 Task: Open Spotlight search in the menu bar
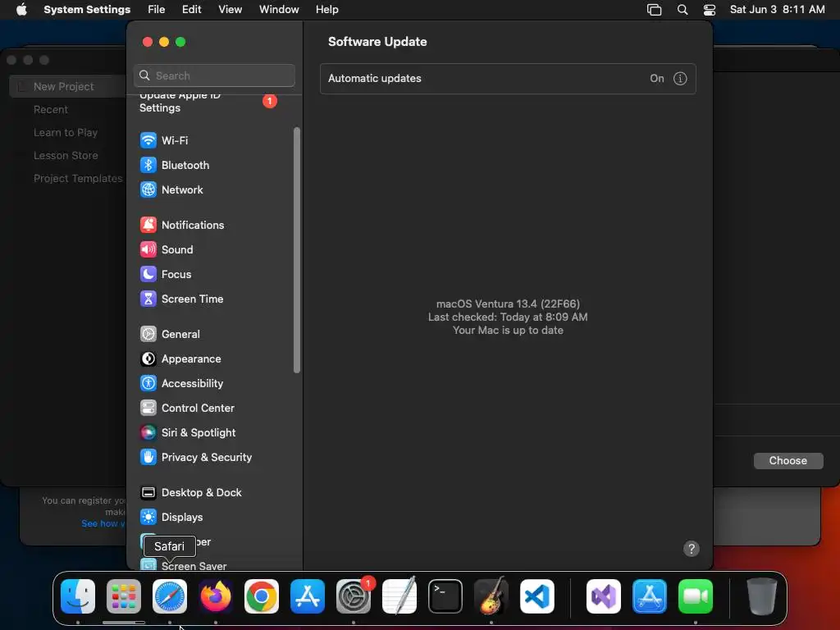pyautogui.click(x=682, y=10)
